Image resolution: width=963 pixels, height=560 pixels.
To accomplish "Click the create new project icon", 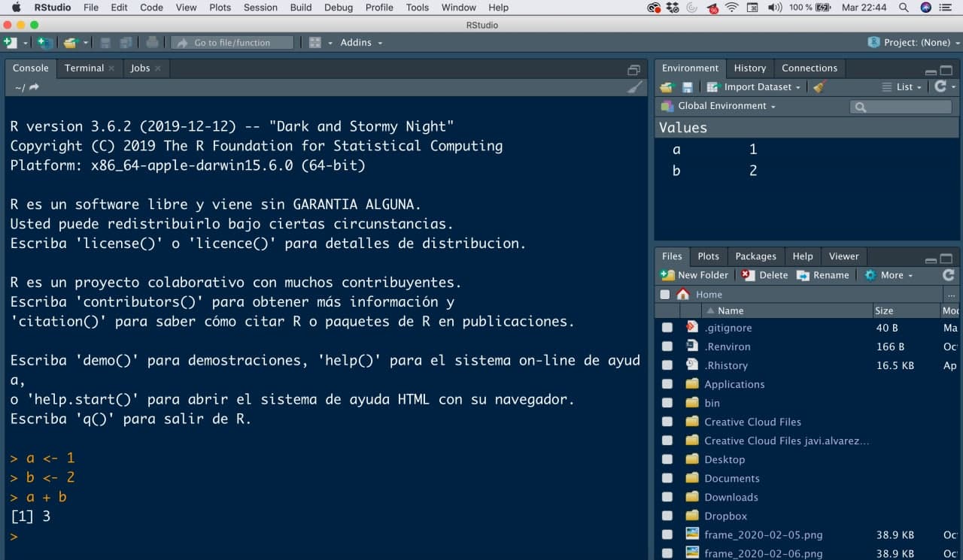I will [44, 43].
